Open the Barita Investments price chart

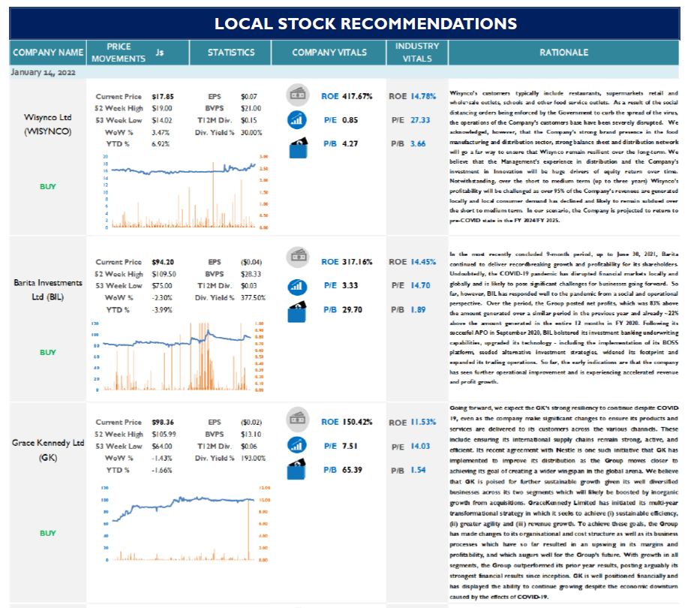pos(179,357)
